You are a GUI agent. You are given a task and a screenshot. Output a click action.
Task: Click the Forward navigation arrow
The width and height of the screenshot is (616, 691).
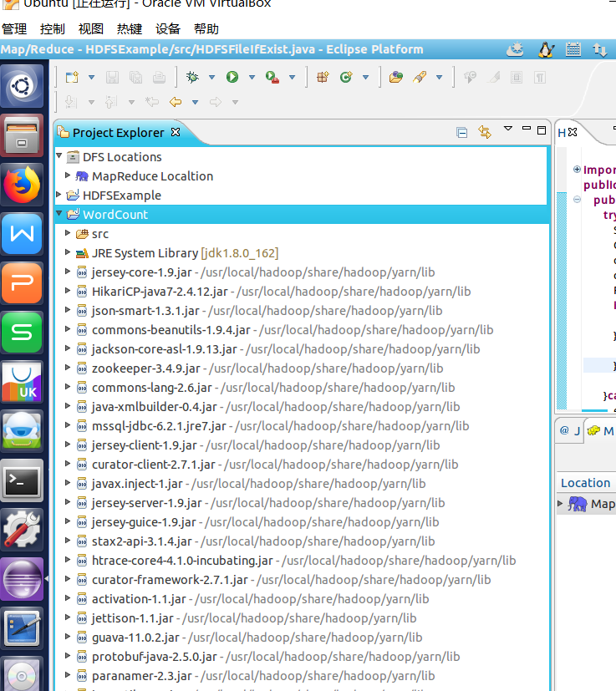(216, 102)
